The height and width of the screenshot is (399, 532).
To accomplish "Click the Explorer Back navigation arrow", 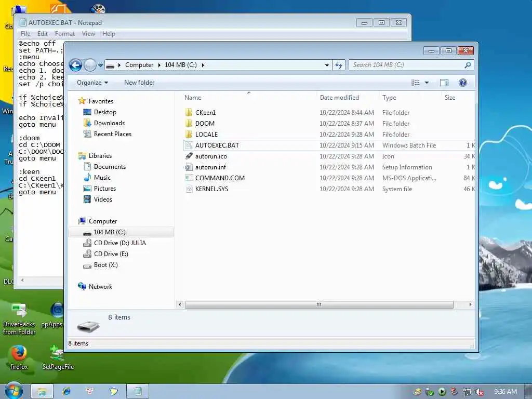I will [x=75, y=65].
